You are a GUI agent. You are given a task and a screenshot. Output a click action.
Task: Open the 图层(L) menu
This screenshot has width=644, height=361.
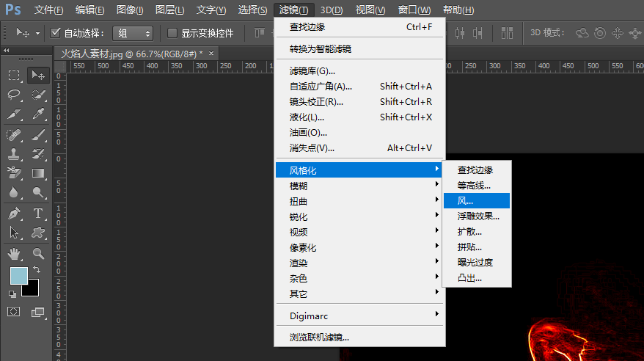[x=169, y=10]
